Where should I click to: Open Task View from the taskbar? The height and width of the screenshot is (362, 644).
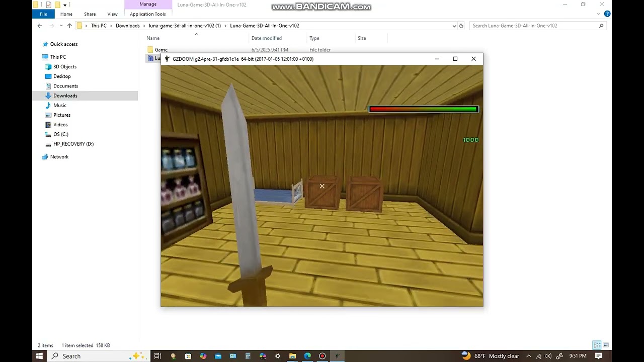(x=157, y=356)
